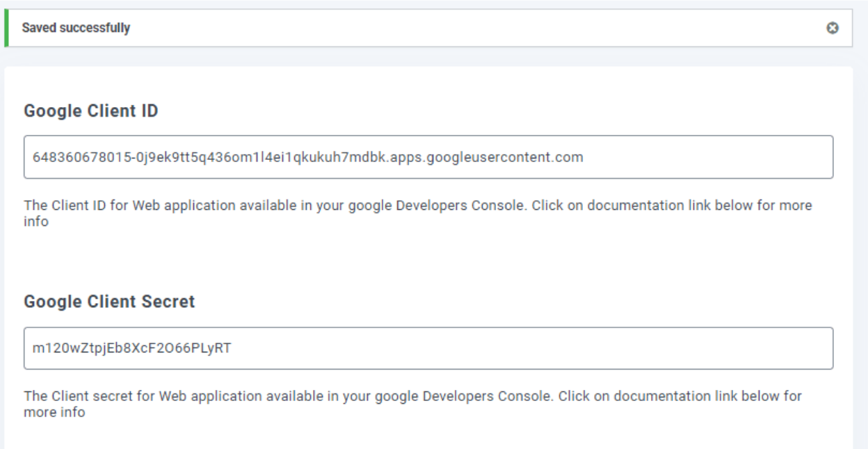Click the "Google Client ID" heading label
This screenshot has width=868, height=449.
point(91,111)
